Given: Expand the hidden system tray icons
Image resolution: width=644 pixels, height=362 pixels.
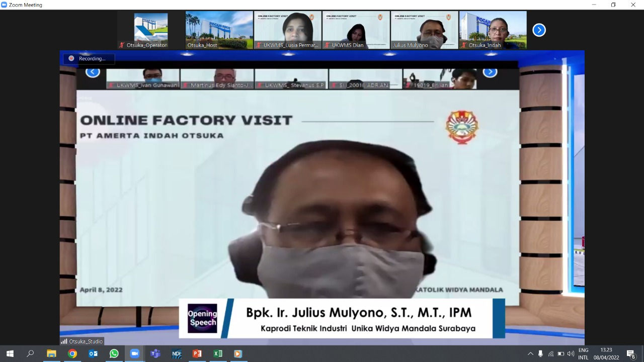Looking at the screenshot, I should point(530,353).
